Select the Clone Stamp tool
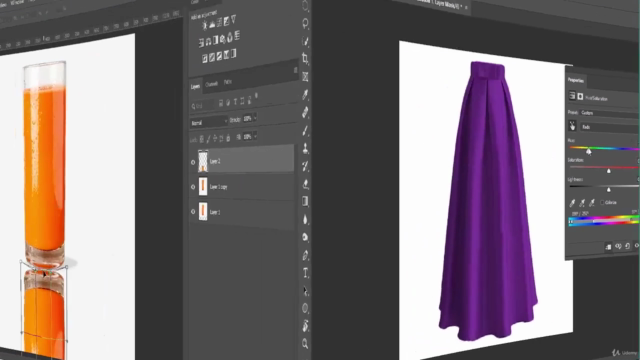 tap(305, 149)
